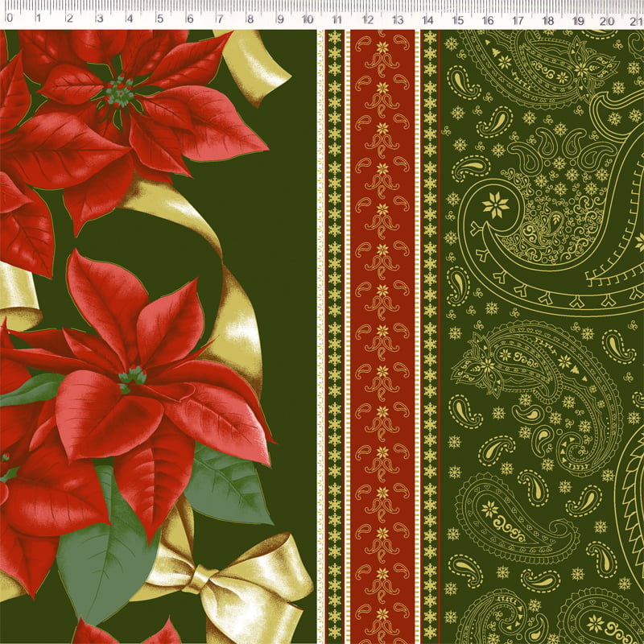Select the ruler number "17"

[x=518, y=20]
